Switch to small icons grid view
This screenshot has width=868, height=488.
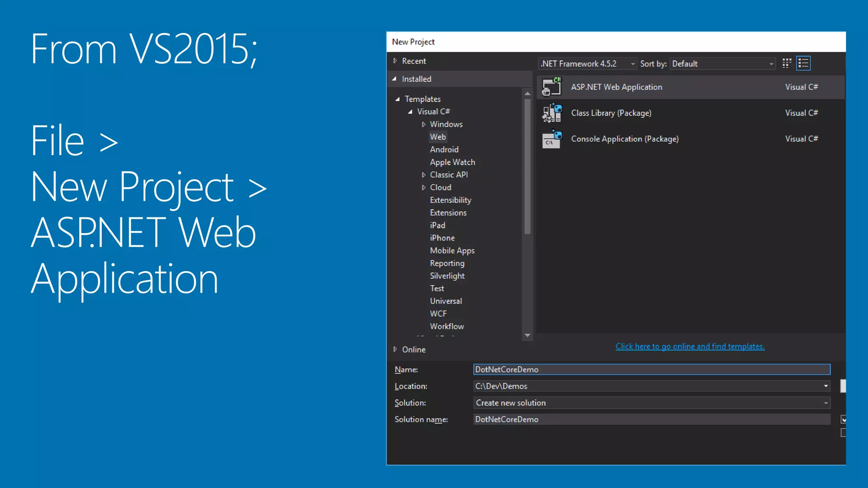coord(787,64)
